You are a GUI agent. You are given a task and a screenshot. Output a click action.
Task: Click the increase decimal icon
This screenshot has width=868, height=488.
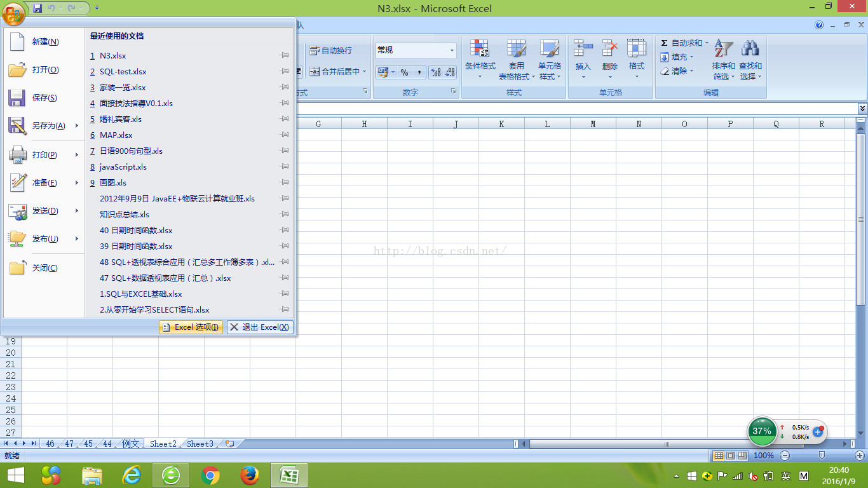(x=436, y=72)
